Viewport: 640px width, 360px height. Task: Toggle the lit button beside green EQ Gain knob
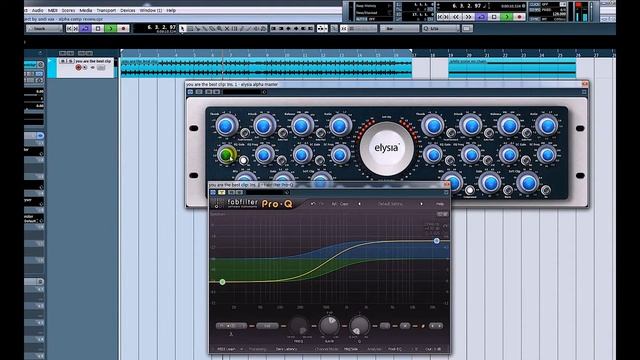243,160
